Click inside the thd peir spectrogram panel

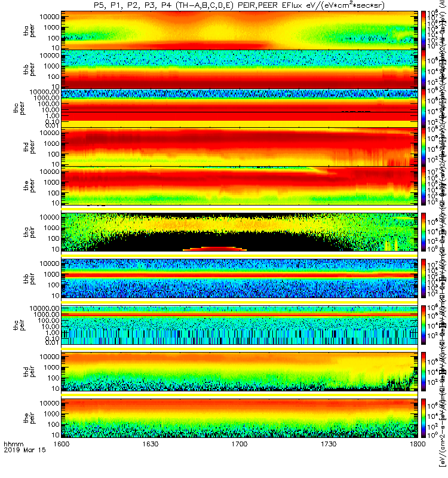click(240, 371)
